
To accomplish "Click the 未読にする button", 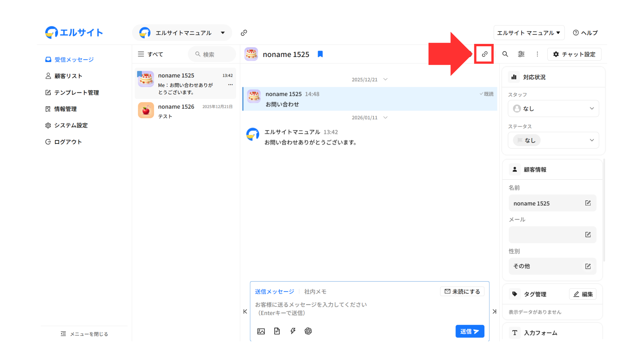I will click(462, 292).
